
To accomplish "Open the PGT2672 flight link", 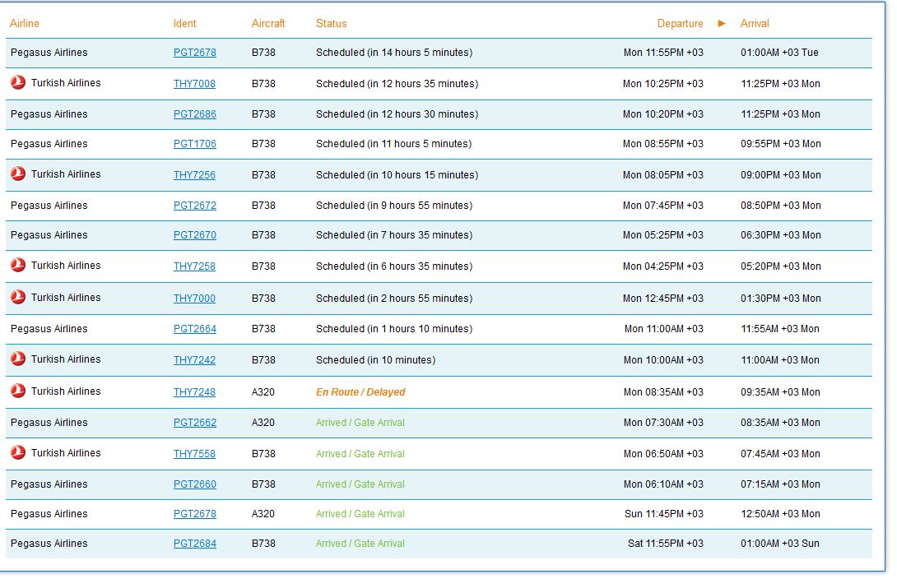I will click(195, 206).
